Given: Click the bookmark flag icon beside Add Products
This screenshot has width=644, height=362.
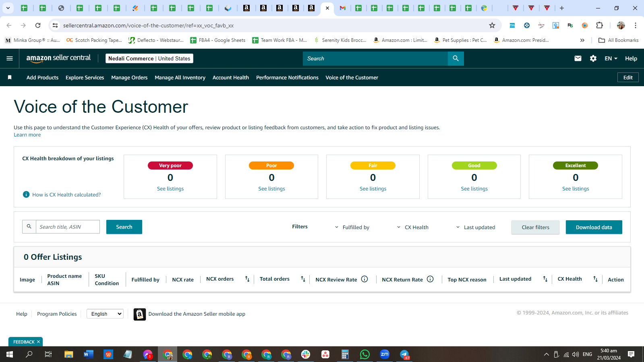Looking at the screenshot, I should tap(10, 77).
